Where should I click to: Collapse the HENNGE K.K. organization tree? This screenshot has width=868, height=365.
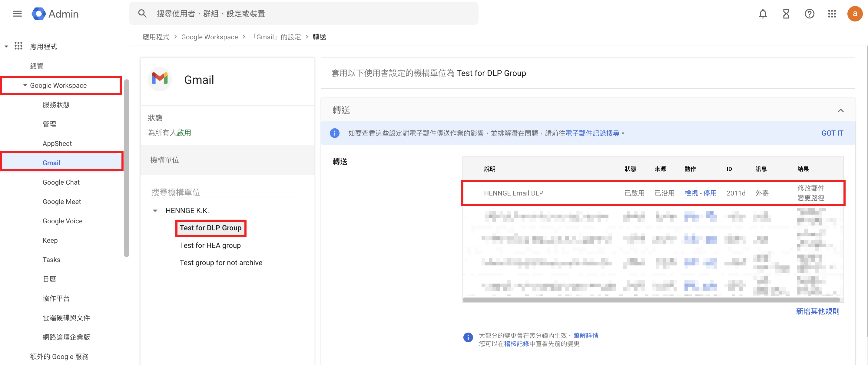click(155, 211)
